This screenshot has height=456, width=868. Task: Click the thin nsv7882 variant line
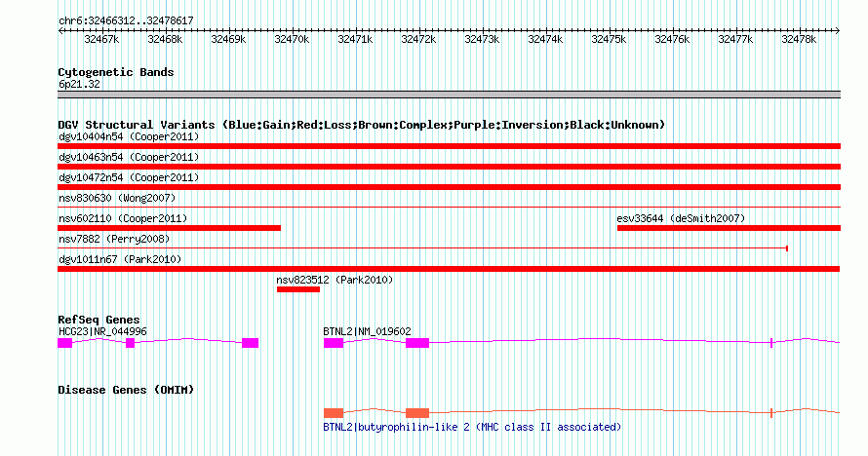pos(422,248)
